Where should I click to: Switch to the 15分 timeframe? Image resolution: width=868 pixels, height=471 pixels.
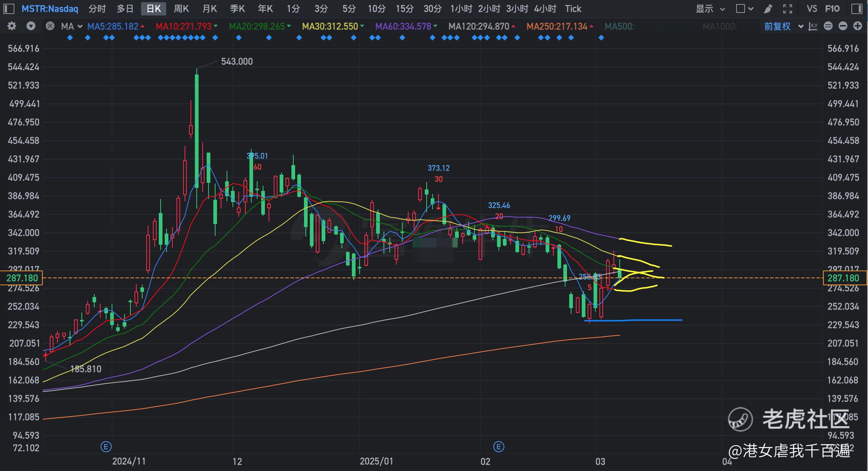pos(405,8)
